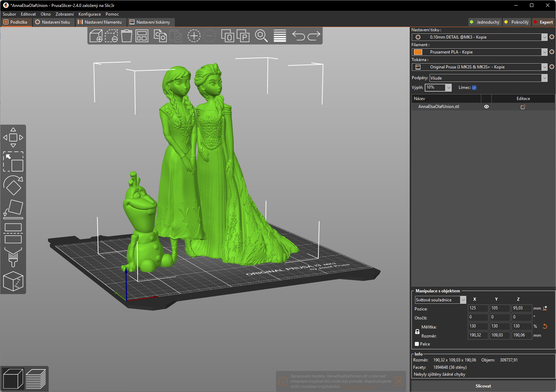Click the Undo arrow icon
Screen dimensions: 556x392
point(298,36)
